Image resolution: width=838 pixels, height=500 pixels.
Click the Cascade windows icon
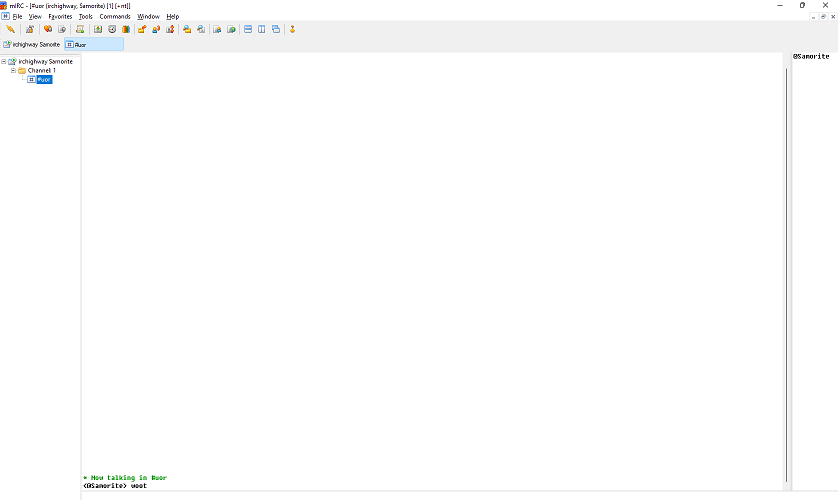(276, 29)
